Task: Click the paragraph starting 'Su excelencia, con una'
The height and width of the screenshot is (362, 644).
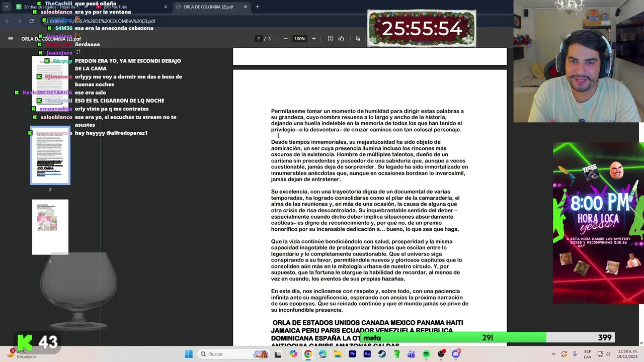Action: click(365, 210)
